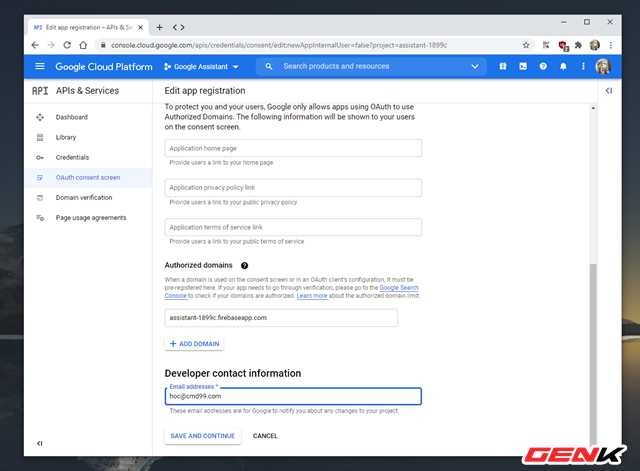Click the search magnifier icon
Image resolution: width=640 pixels, height=471 pixels.
click(269, 66)
